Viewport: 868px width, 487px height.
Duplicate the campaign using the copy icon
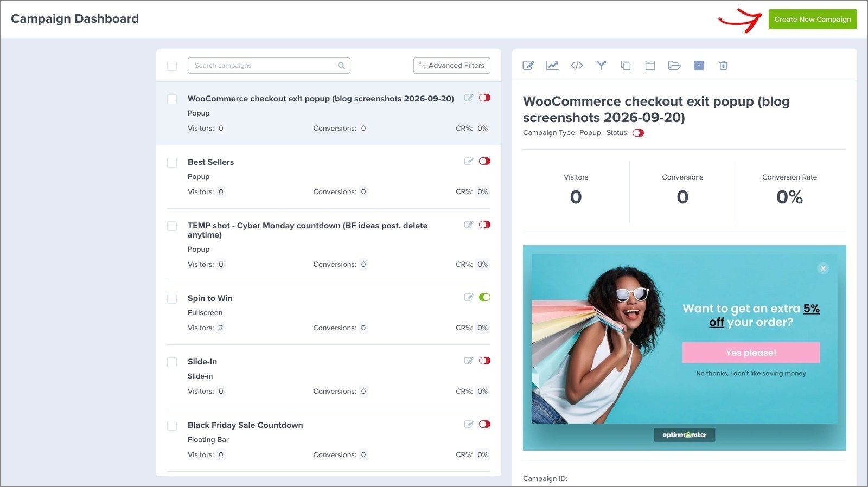pyautogui.click(x=626, y=66)
